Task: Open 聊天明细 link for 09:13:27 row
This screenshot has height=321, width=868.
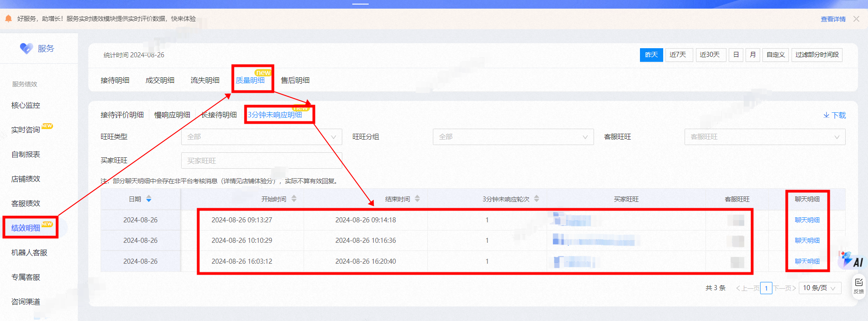Action: (807, 220)
